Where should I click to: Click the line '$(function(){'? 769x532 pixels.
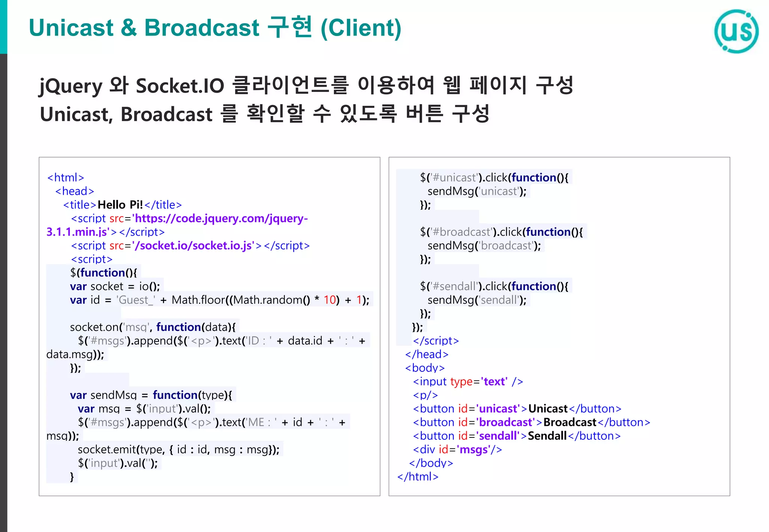pyautogui.click(x=104, y=273)
